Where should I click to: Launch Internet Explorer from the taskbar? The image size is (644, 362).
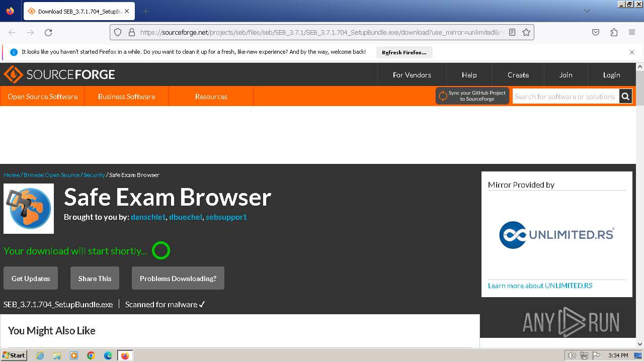(x=40, y=355)
